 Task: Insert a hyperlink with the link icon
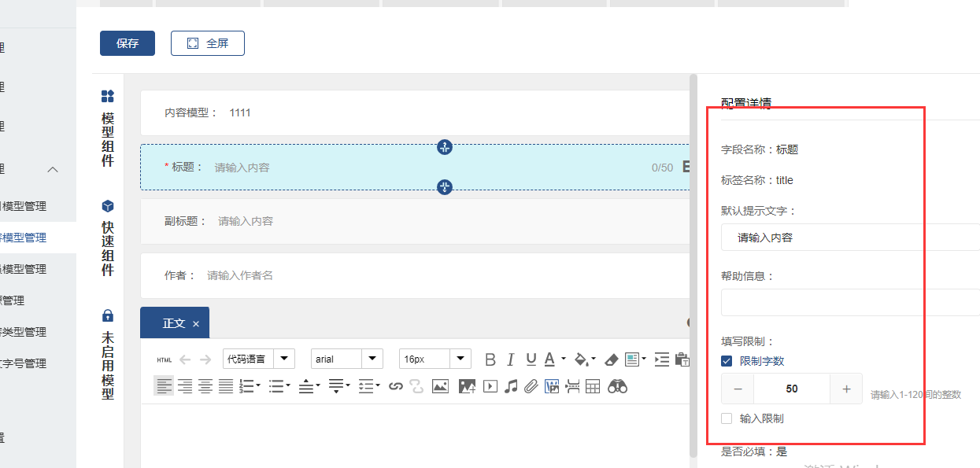coord(396,386)
